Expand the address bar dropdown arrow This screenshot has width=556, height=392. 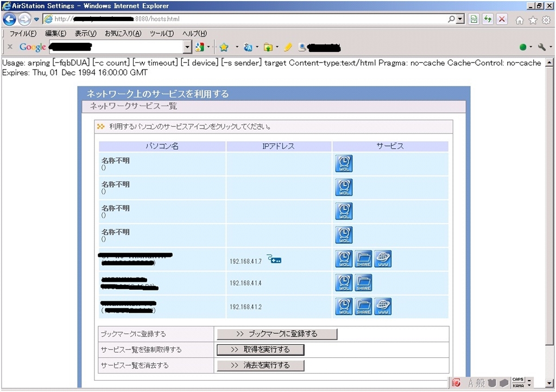click(460, 19)
